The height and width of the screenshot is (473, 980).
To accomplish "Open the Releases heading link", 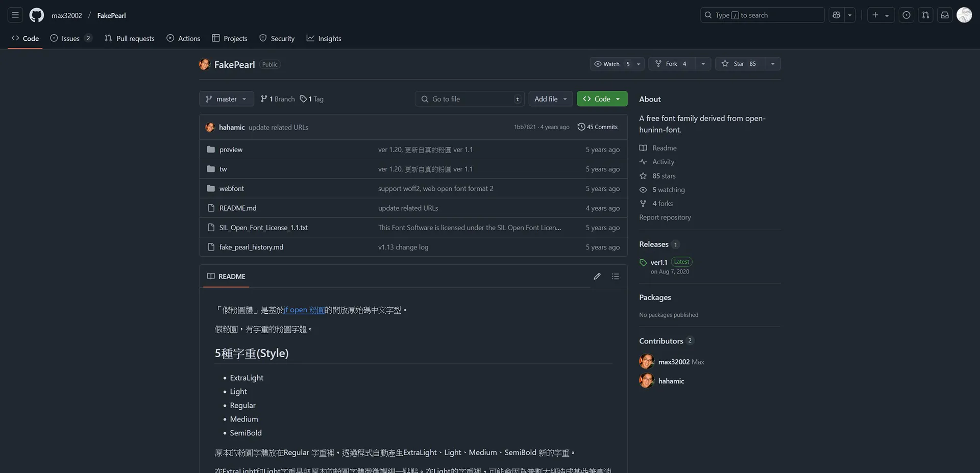I will [x=659, y=244].
